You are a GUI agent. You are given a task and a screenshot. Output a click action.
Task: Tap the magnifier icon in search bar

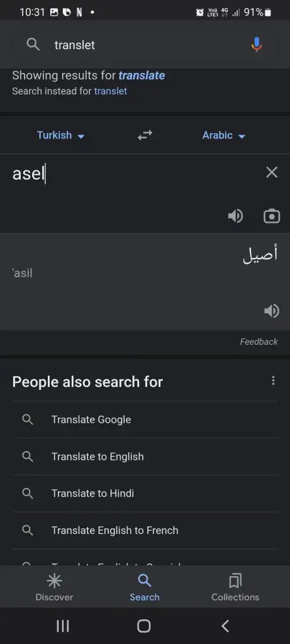click(33, 45)
